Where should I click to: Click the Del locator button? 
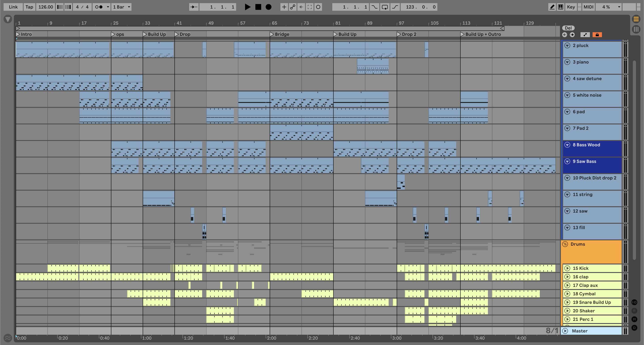pyautogui.click(x=568, y=28)
